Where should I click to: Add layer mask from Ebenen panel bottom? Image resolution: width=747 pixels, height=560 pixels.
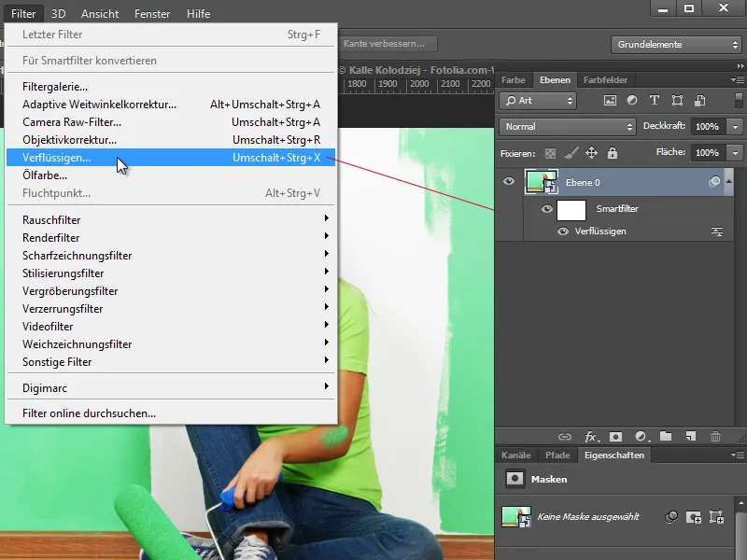pos(615,437)
